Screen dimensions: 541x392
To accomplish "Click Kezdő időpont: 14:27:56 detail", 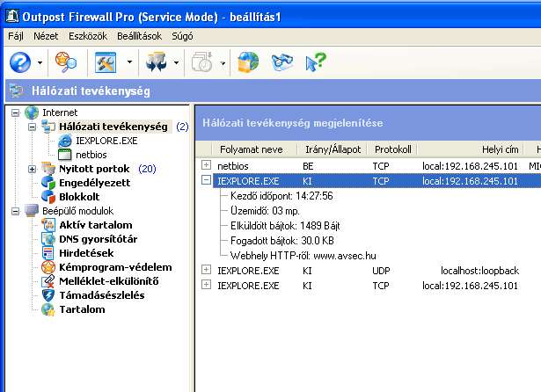I will coord(281,196).
